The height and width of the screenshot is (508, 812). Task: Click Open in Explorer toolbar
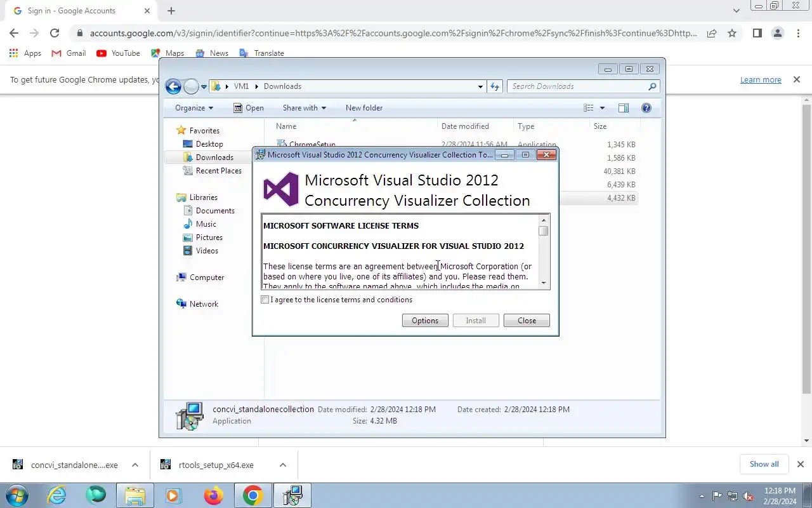[248, 108]
